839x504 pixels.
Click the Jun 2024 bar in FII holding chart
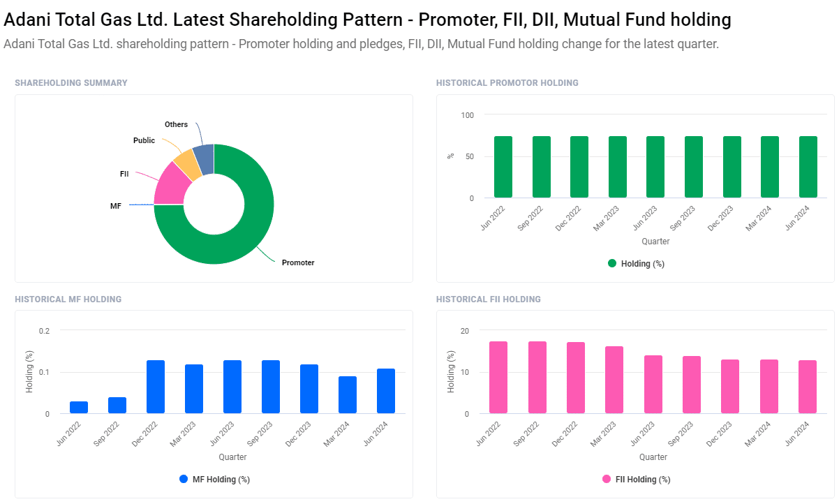tap(807, 387)
